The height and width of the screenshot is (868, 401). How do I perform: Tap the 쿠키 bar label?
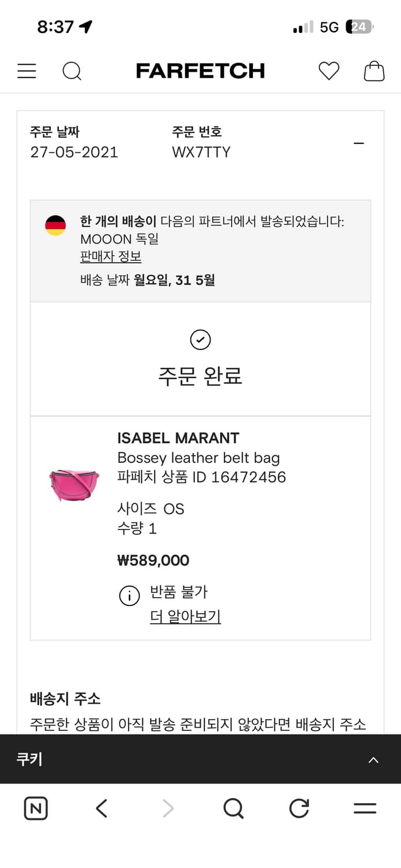(29, 759)
